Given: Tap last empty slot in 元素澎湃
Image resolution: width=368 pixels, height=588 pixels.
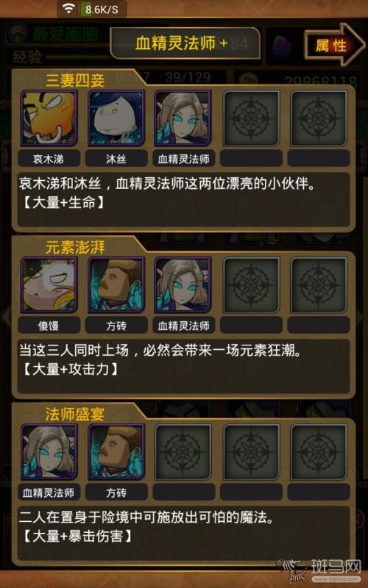Looking at the screenshot, I should point(319,285).
